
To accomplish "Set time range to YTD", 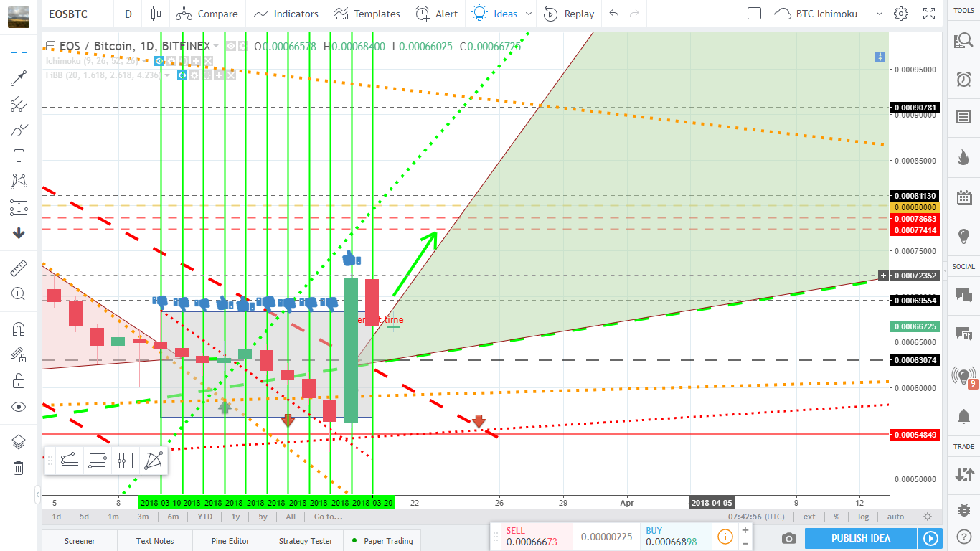I will [x=204, y=517].
